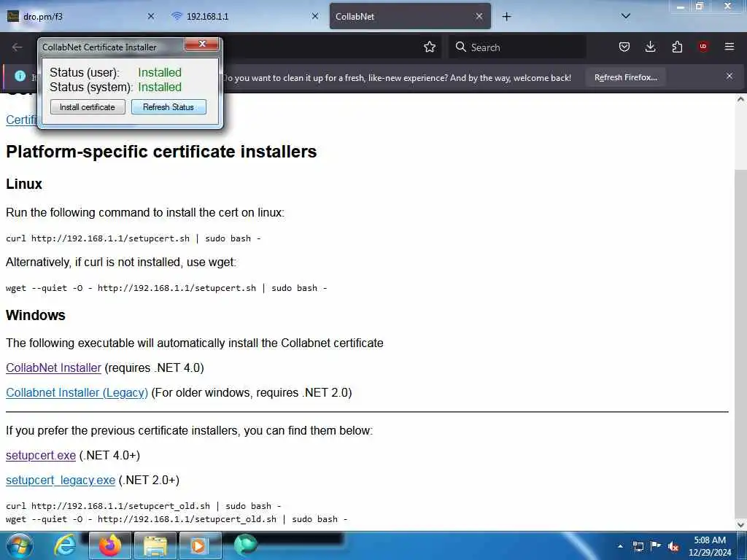This screenshot has width=747, height=560.
Task: Click the Platform-specific certificate installers heading
Action: [x=161, y=152]
